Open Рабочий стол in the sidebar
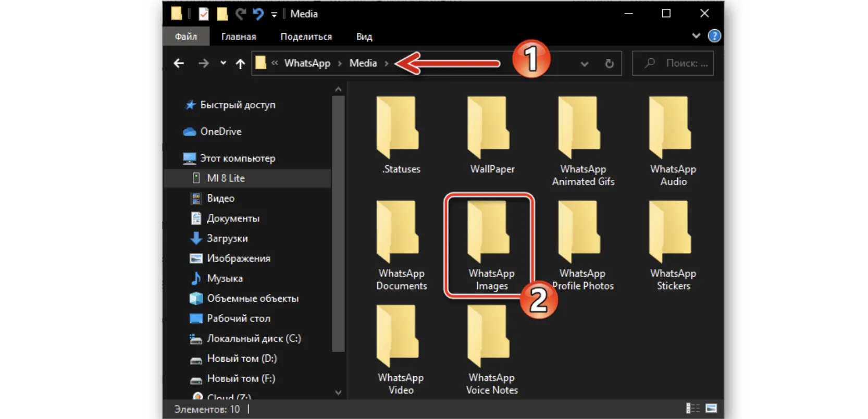The height and width of the screenshot is (419, 868). [x=230, y=318]
